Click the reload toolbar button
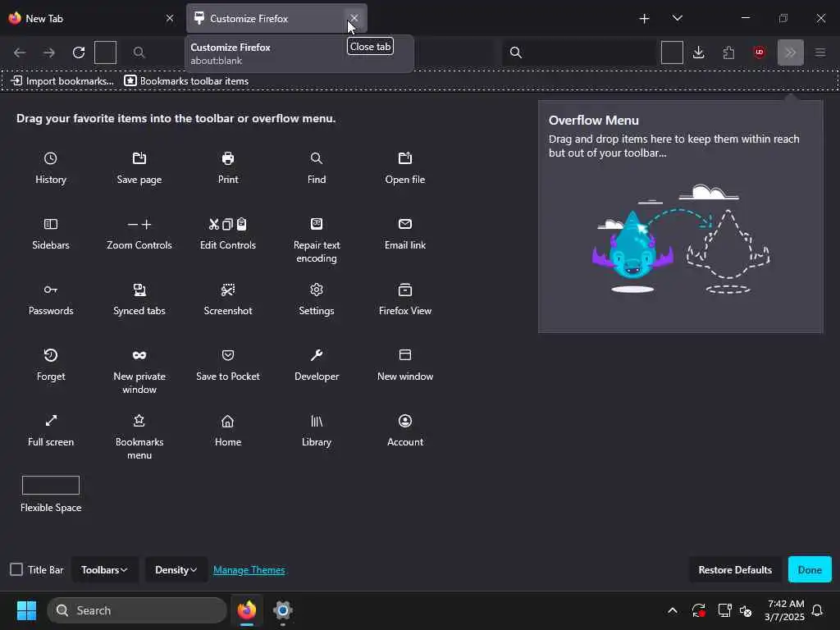The width and height of the screenshot is (840, 630). click(x=79, y=52)
